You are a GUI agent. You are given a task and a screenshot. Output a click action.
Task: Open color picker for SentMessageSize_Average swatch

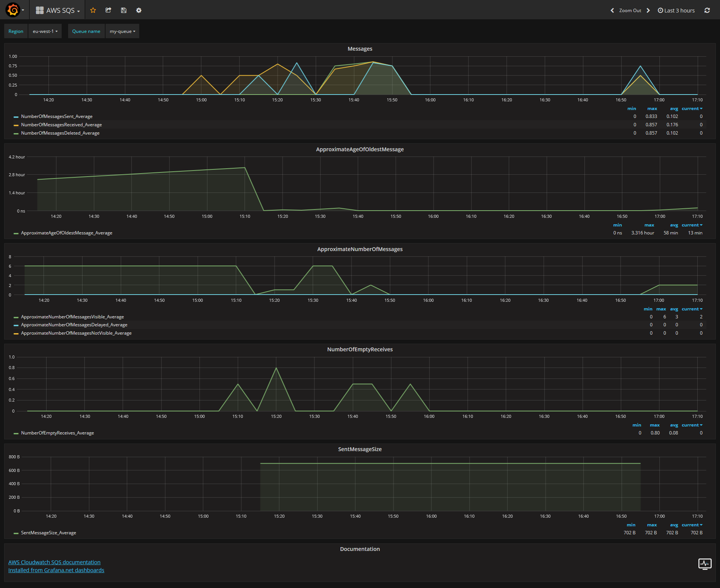pyautogui.click(x=16, y=533)
